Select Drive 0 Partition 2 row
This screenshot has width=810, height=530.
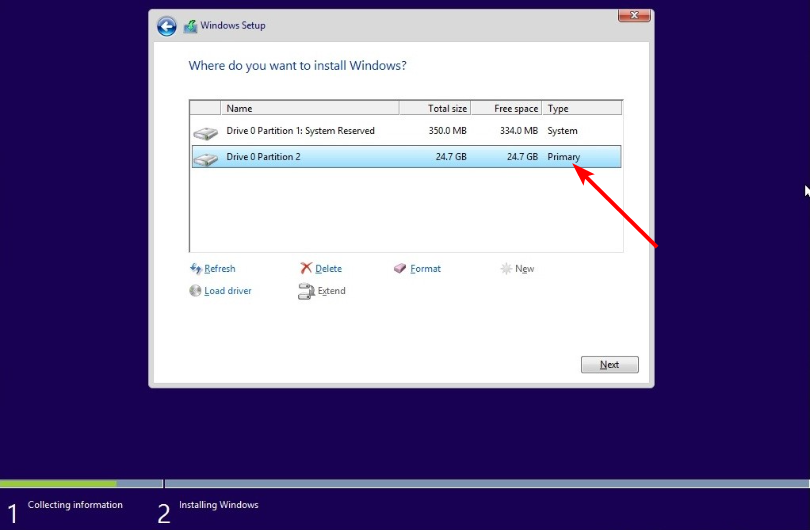[x=406, y=157]
